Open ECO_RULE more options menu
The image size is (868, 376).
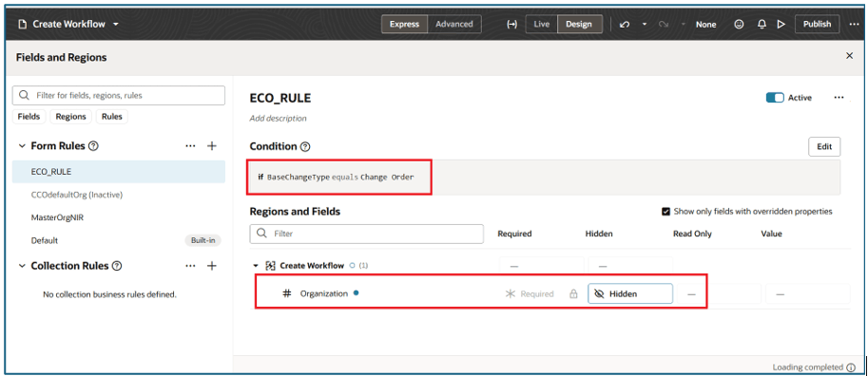(x=839, y=98)
